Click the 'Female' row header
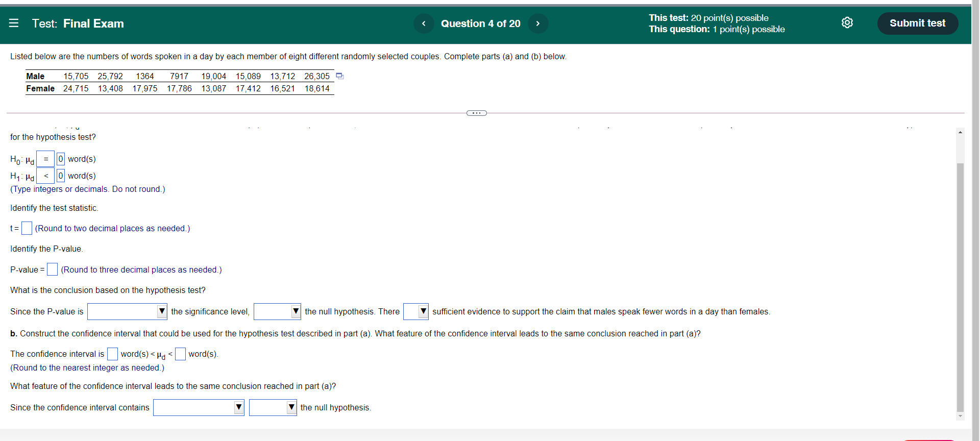This screenshot has height=441, width=980. pos(40,88)
